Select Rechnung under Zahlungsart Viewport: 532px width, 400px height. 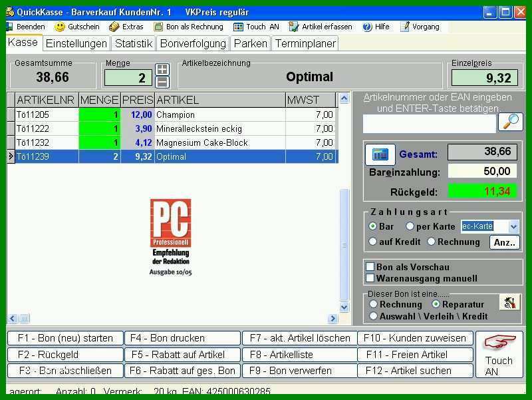(431, 242)
